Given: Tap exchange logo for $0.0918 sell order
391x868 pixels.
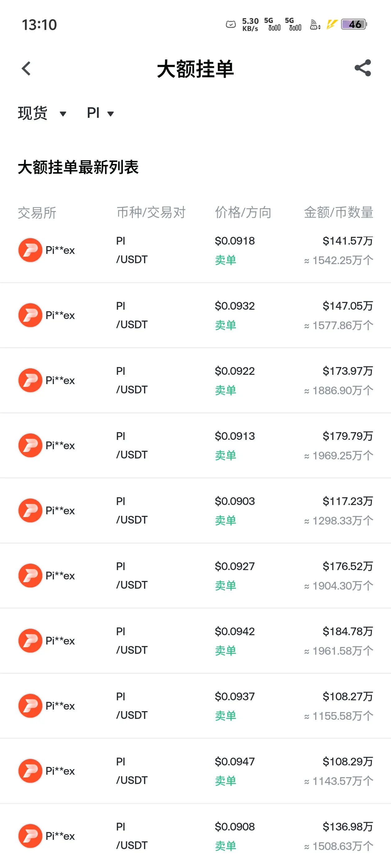Looking at the screenshot, I should point(30,250).
